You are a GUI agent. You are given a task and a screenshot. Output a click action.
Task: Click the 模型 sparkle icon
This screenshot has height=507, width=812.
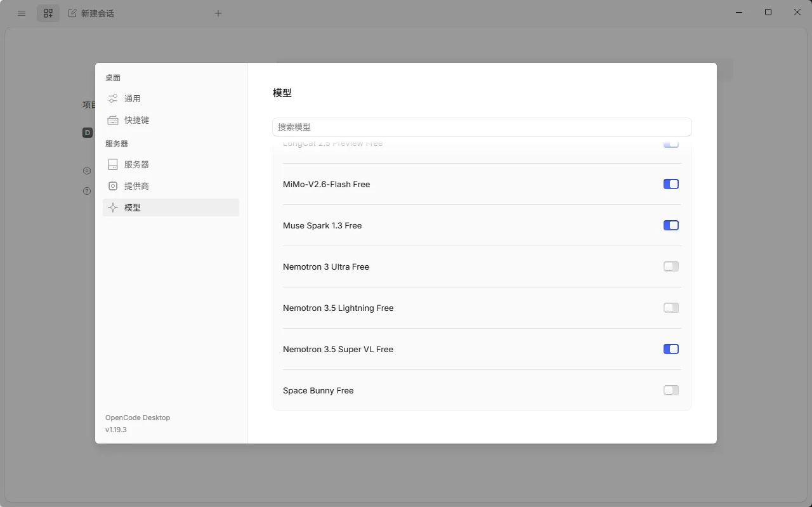(113, 207)
